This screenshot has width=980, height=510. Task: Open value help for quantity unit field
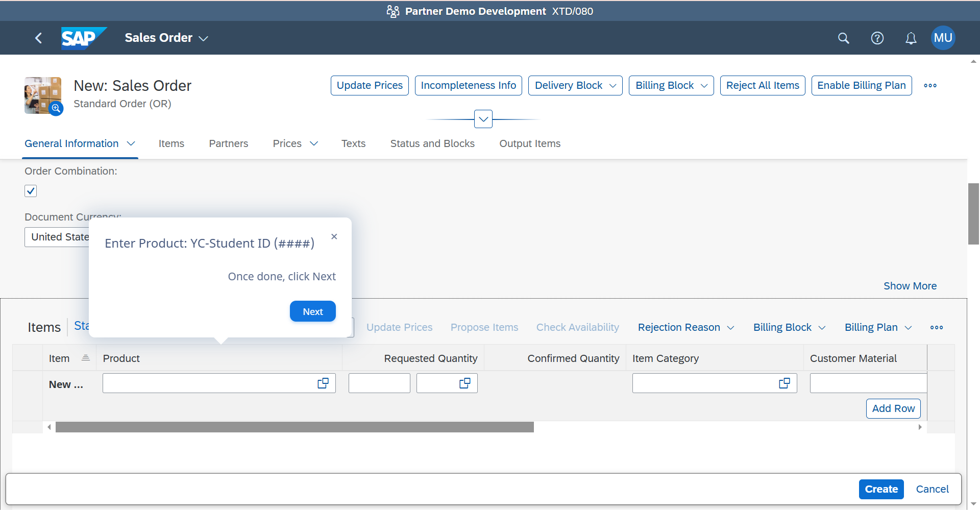(x=464, y=383)
